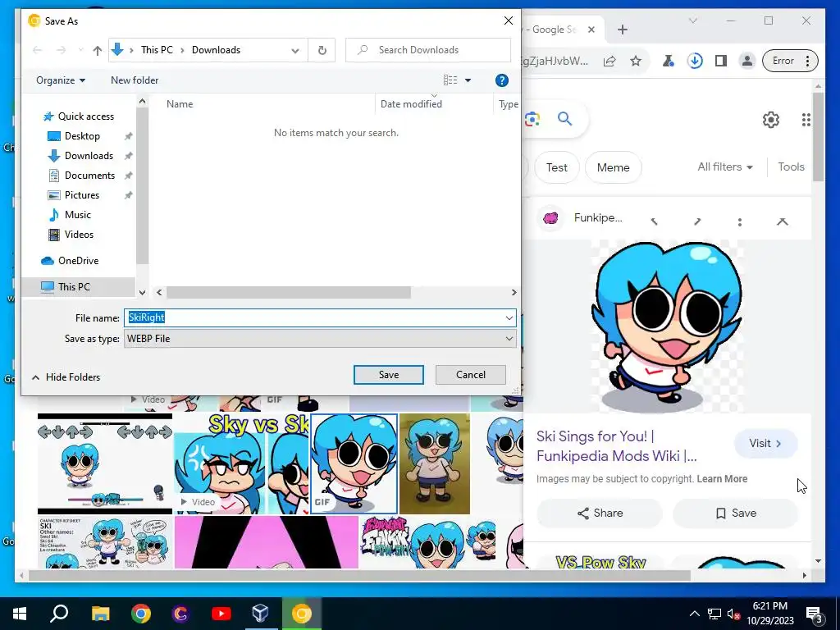Sort files by Name column

point(180,104)
